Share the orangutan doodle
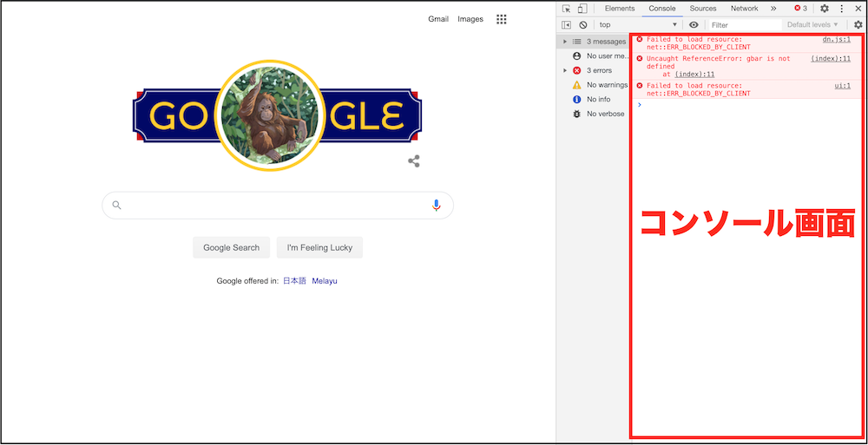The height and width of the screenshot is (445, 868). (413, 161)
